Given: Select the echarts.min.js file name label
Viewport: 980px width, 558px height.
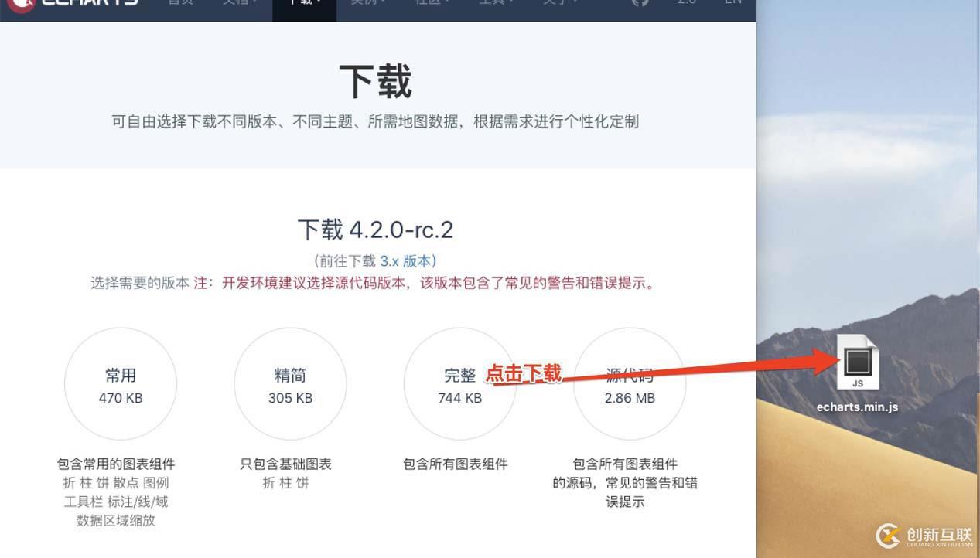Looking at the screenshot, I should click(x=857, y=407).
